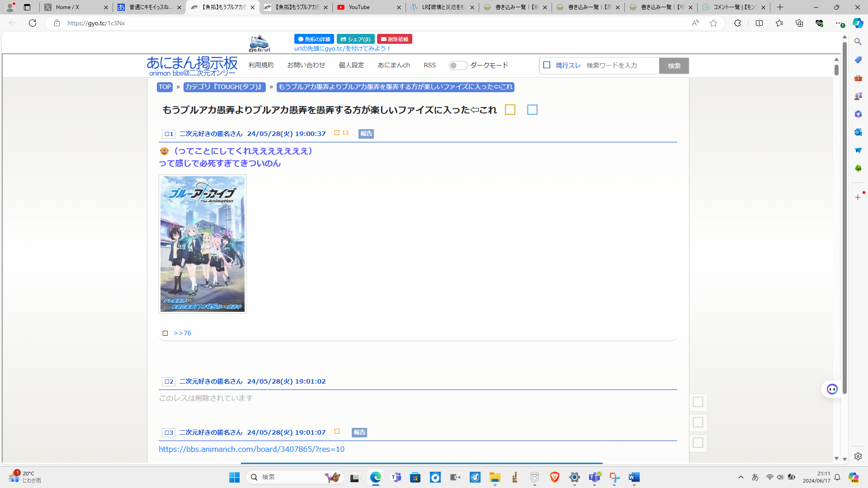Open the bbs.animanch.com board link
Screen dimensions: 868x488
pyautogui.click(x=251, y=449)
